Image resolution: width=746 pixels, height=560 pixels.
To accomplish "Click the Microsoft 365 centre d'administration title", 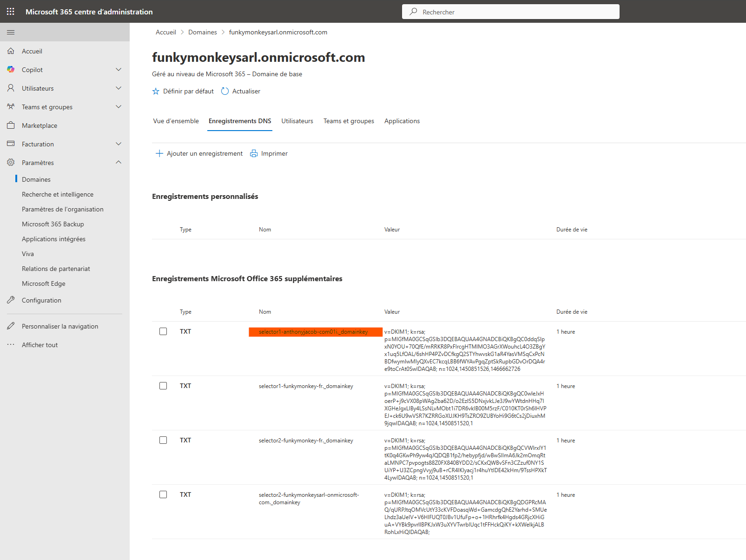I will [89, 12].
